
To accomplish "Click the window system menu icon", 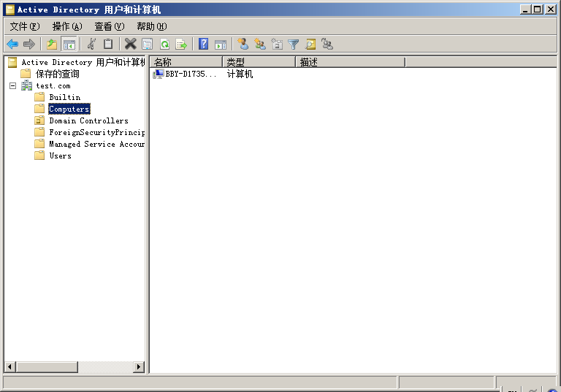I will pyautogui.click(x=11, y=9).
